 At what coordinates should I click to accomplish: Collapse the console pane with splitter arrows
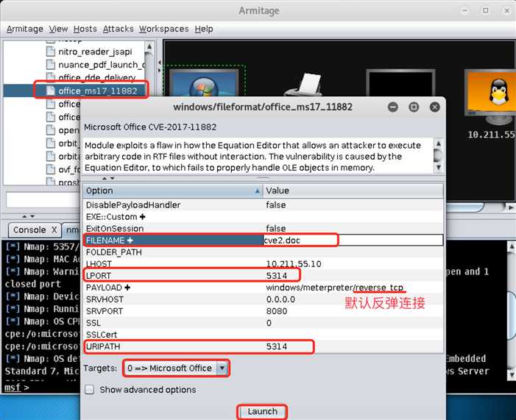click(28, 216)
